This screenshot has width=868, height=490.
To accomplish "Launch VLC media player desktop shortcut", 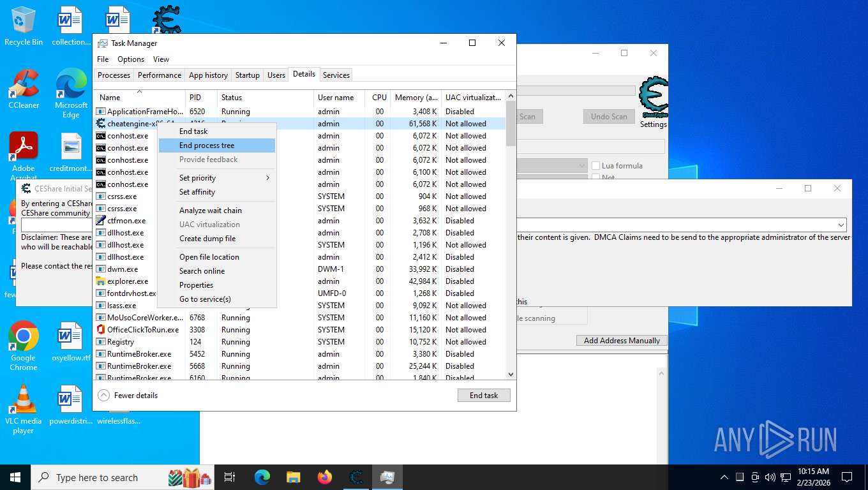I will [x=24, y=409].
